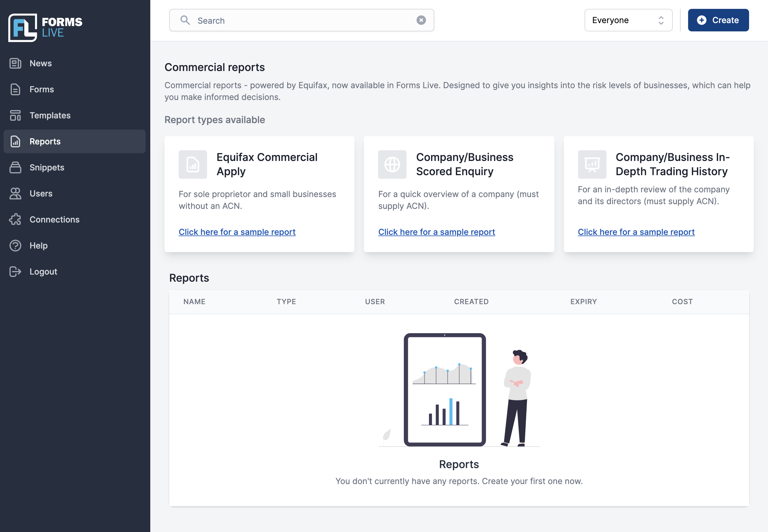The height and width of the screenshot is (532, 768).
Task: Open the Everyone user filter dropdown
Action: click(628, 20)
